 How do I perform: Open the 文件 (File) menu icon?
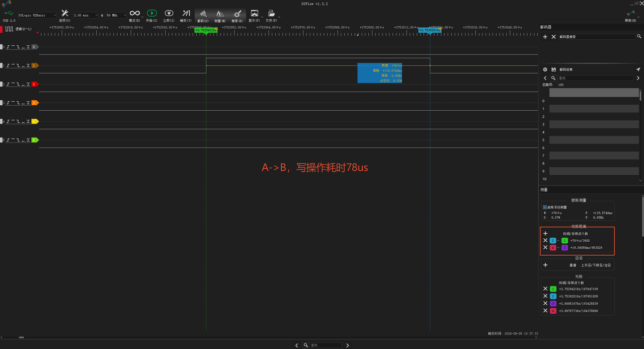tap(271, 13)
